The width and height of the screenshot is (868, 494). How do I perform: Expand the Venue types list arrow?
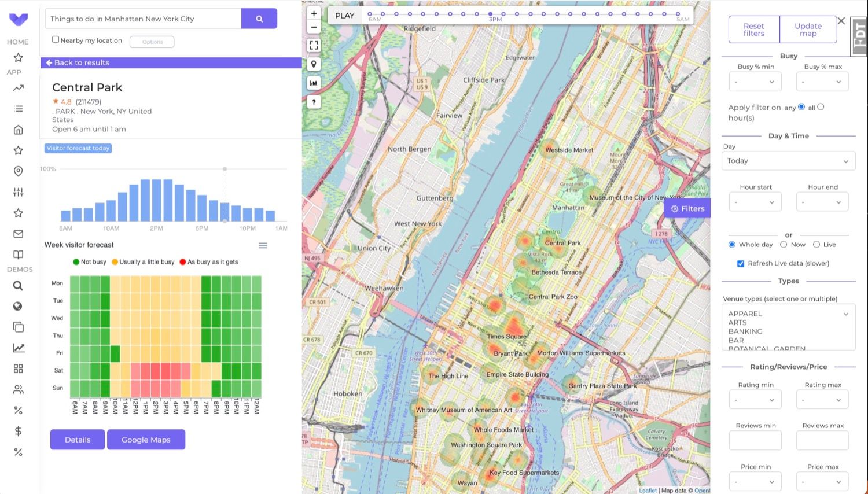pos(846,314)
